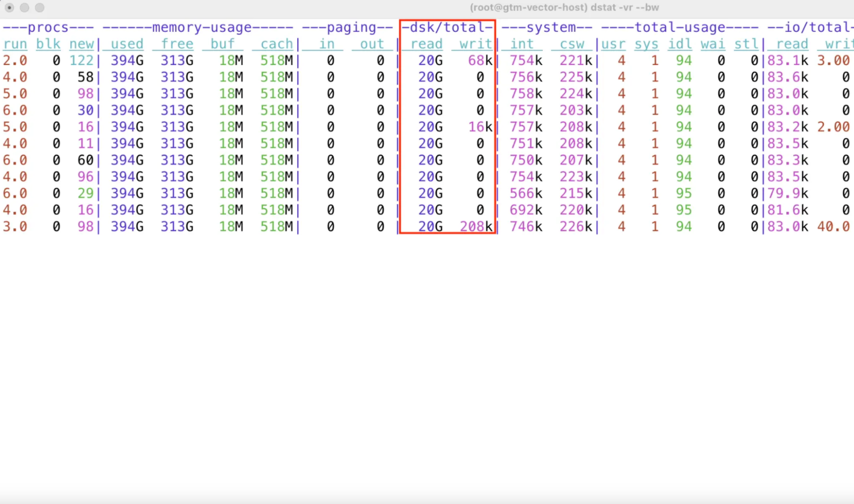Select the 'csw' column header
854x504 pixels.
(572, 44)
